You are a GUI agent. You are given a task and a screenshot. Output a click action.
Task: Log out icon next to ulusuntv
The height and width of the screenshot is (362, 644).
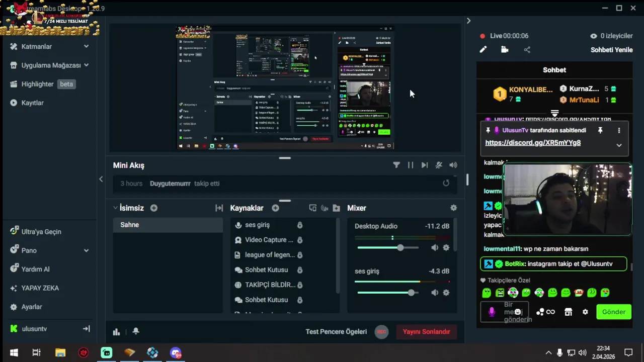coord(86,329)
